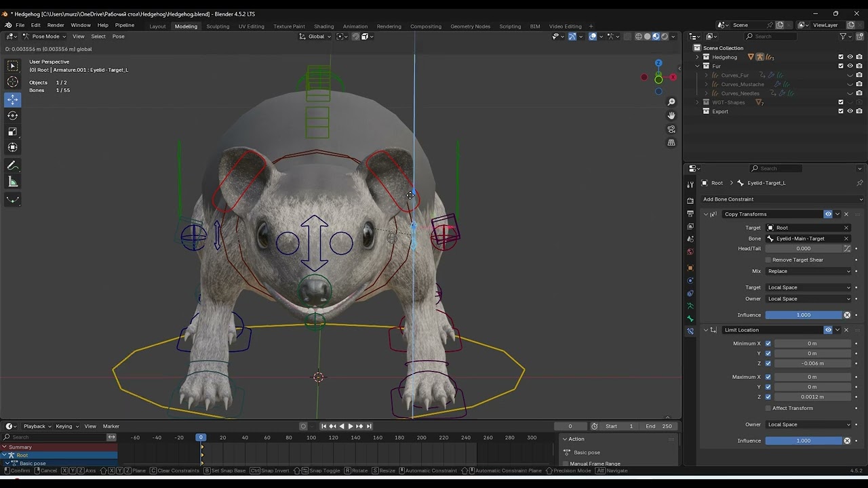Collapse the Limit Location constraint panel

(705, 330)
